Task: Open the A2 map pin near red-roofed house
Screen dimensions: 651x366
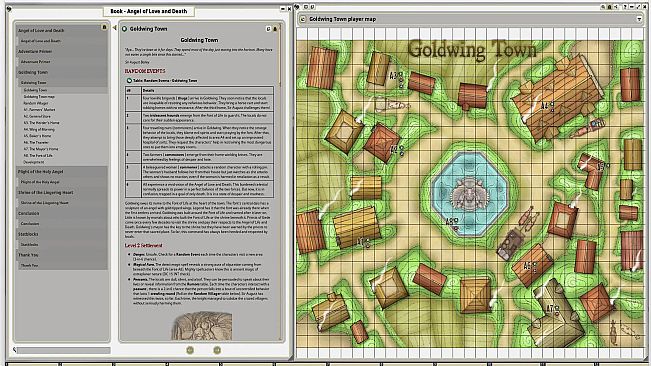Action: (397, 149)
